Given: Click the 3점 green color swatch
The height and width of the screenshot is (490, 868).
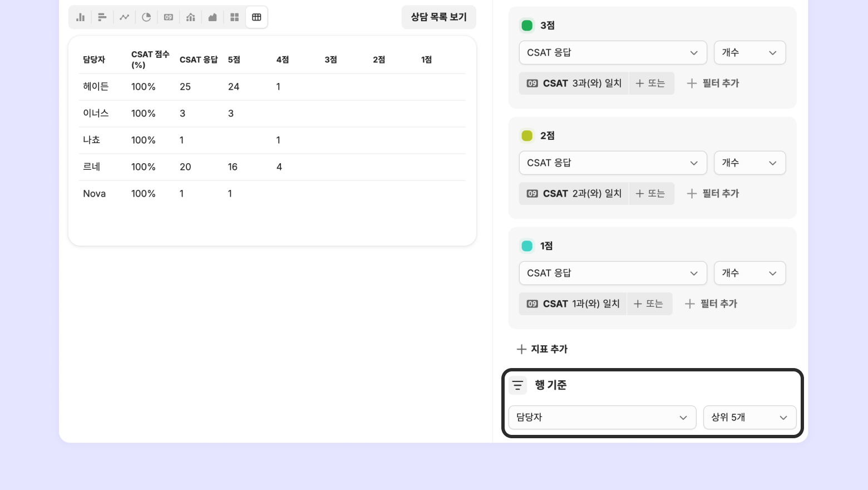Looking at the screenshot, I should (527, 26).
